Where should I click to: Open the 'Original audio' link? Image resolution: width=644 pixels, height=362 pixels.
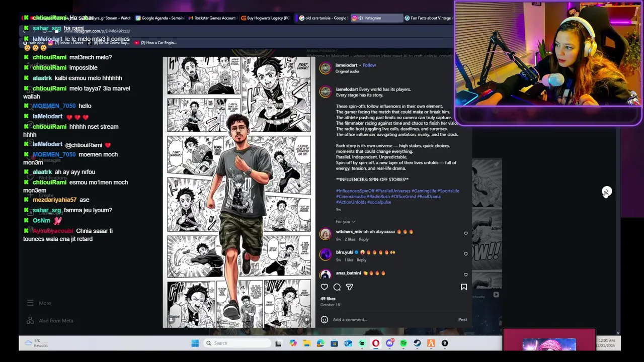pyautogui.click(x=347, y=71)
